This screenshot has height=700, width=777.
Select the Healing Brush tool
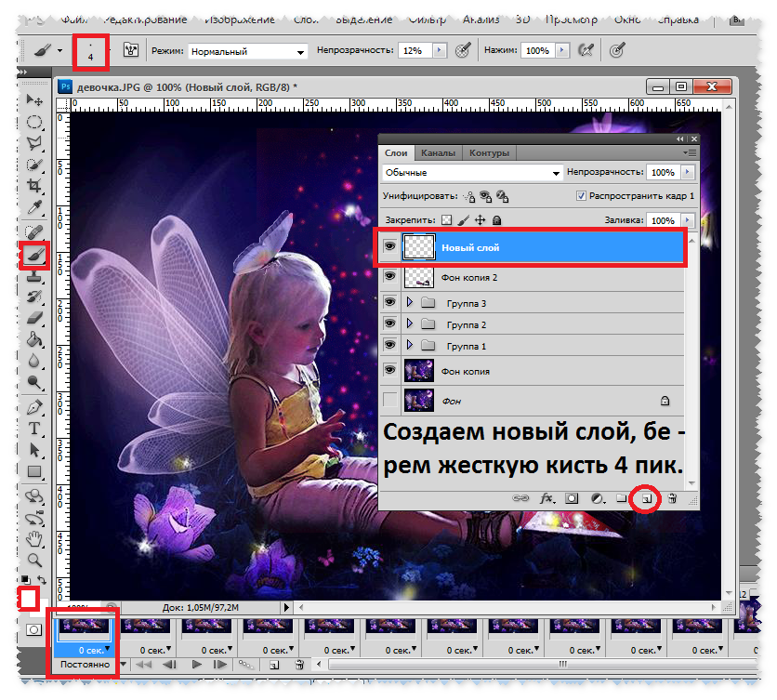coord(34,231)
